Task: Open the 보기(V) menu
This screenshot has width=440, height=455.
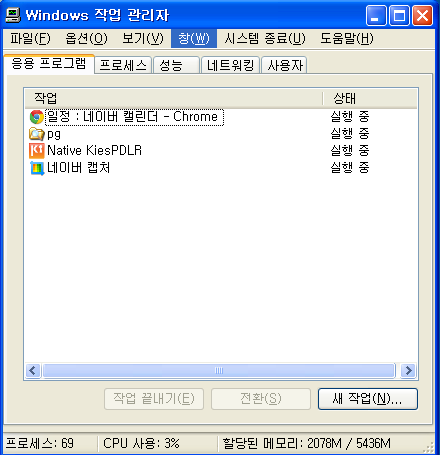Action: (x=143, y=38)
